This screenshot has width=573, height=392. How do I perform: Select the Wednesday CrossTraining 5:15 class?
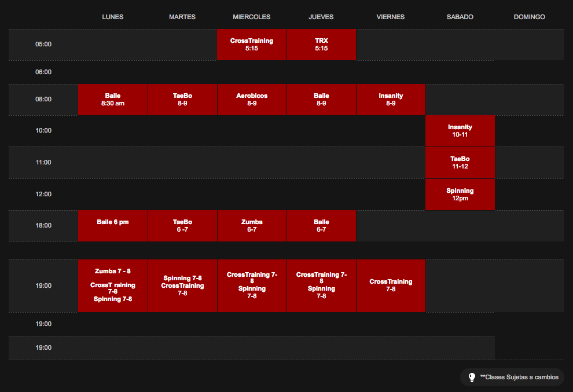click(252, 45)
